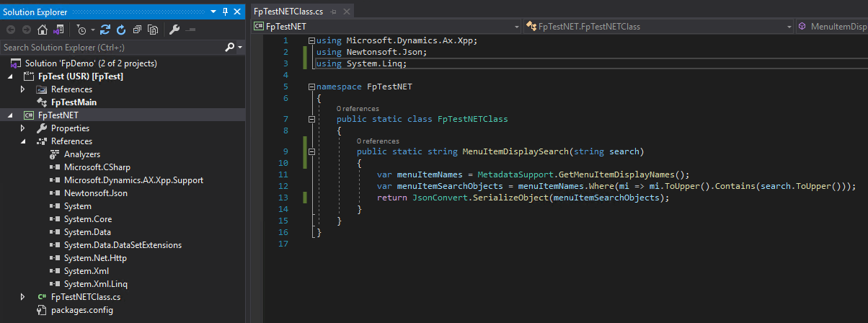The width and height of the screenshot is (868, 323).
Task: Expand the FpTestNETClass.cs file node
Action: pyautogui.click(x=22, y=297)
